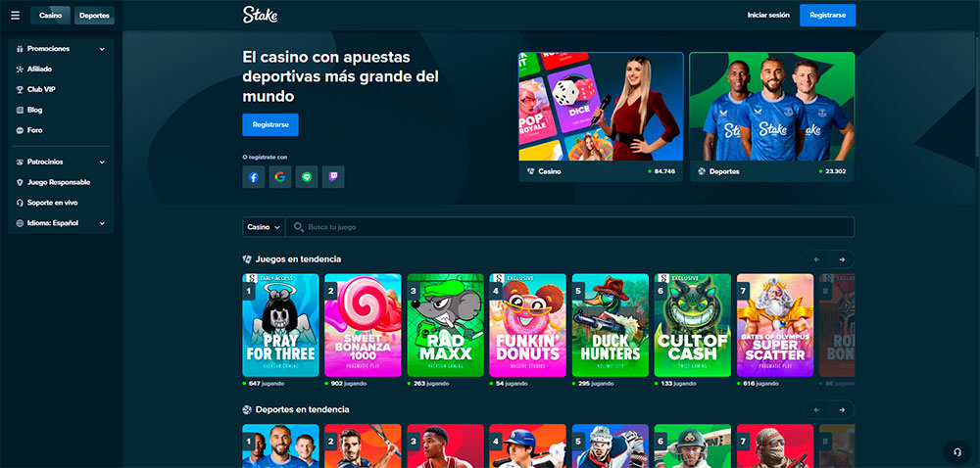
Task: Click the Promociones gift icon
Action: (20, 49)
